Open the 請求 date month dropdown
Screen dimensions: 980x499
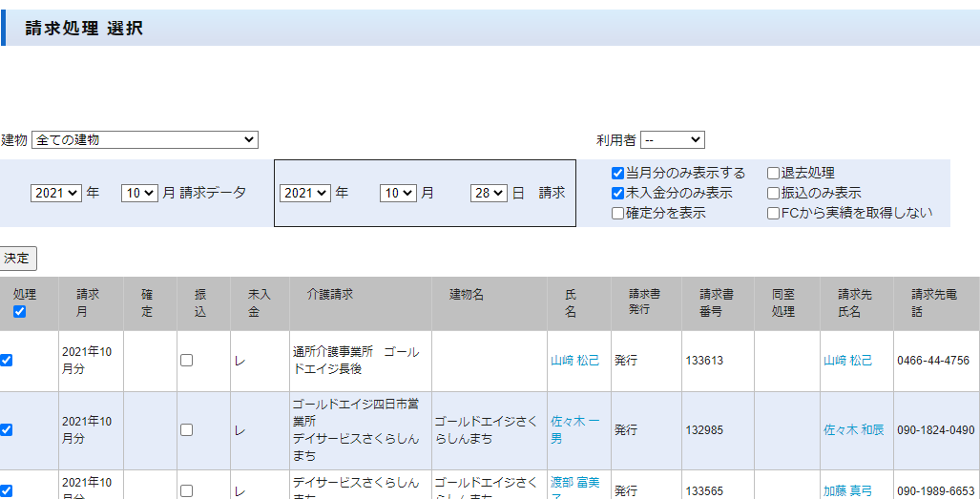(398, 193)
